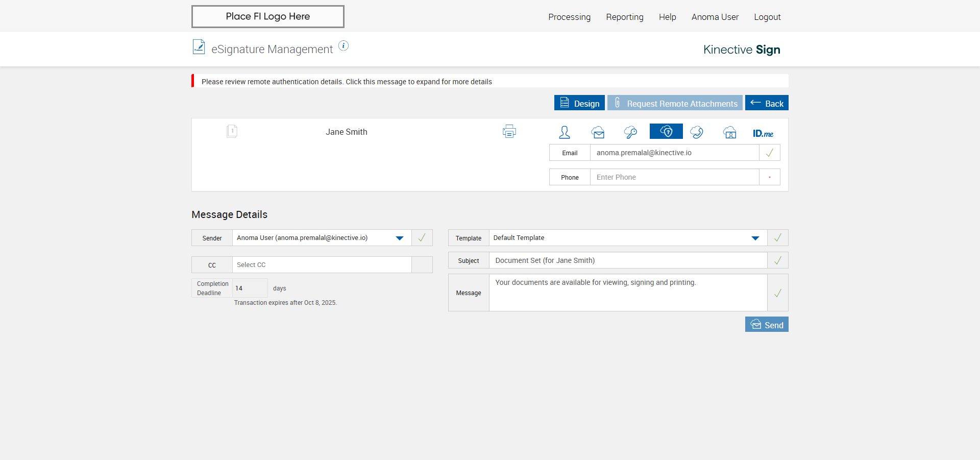Go back with the Back button
This screenshot has height=460, width=980.
pyautogui.click(x=767, y=103)
